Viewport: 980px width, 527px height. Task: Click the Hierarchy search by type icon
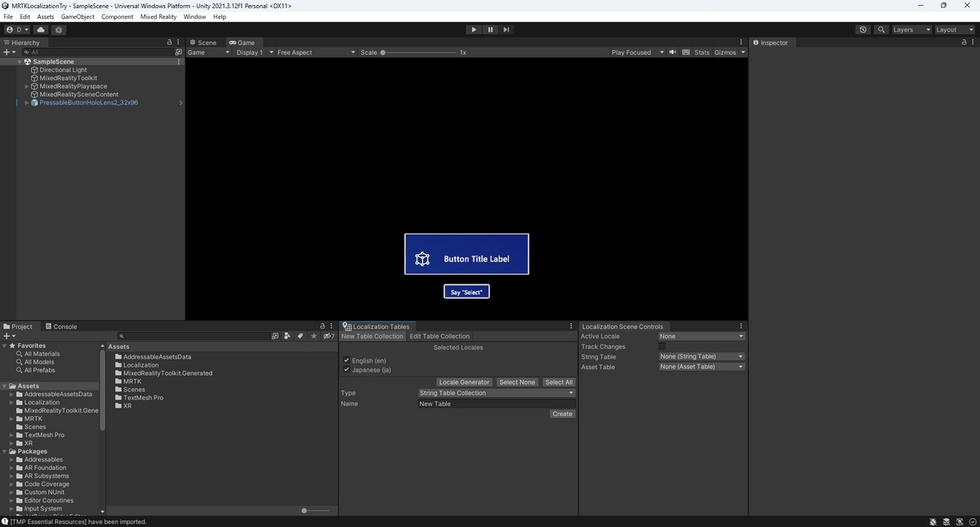(x=178, y=51)
